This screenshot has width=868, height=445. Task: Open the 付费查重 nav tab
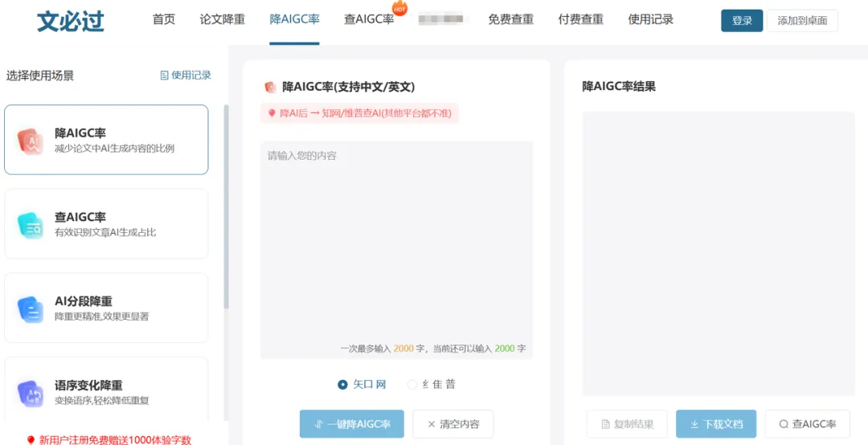pos(581,20)
